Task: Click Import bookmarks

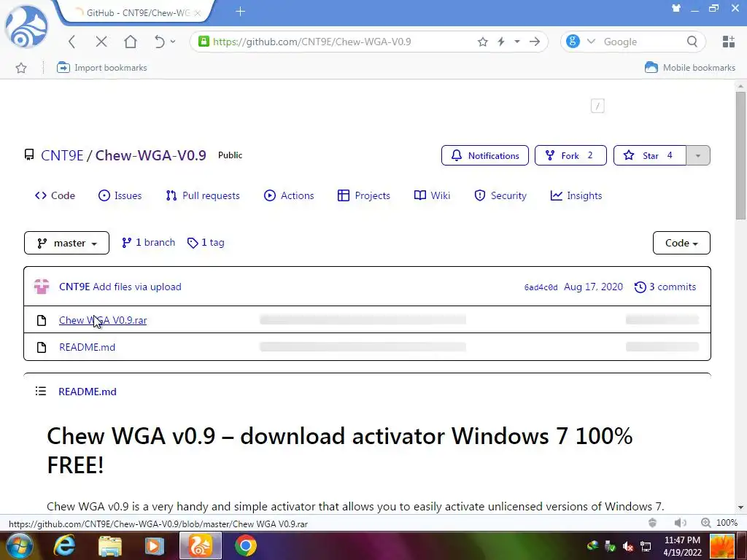Action: tap(102, 68)
